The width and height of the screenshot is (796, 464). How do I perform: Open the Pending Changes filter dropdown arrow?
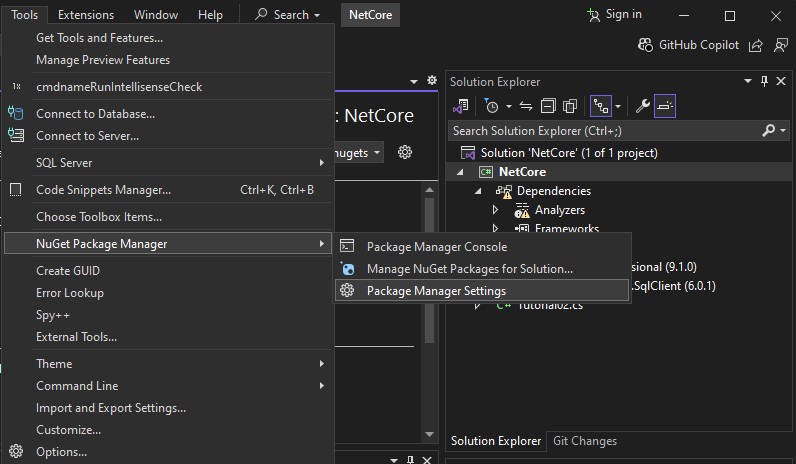(x=509, y=106)
